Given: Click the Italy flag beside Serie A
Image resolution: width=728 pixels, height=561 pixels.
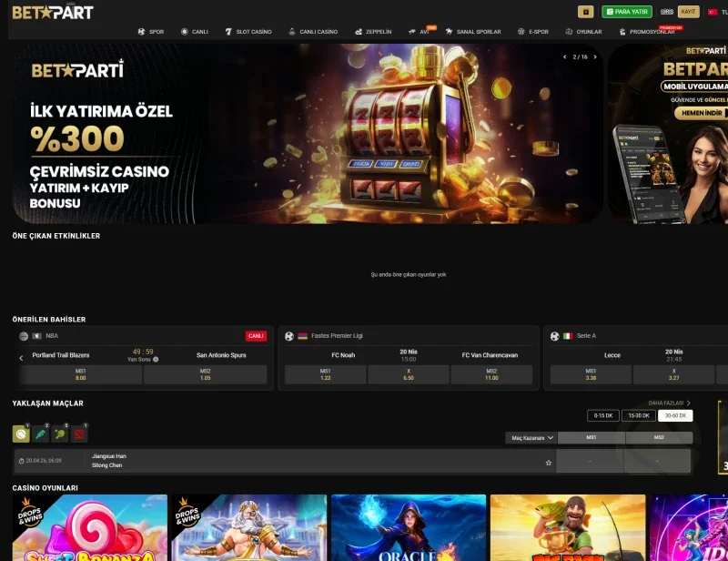Looking at the screenshot, I should point(568,336).
